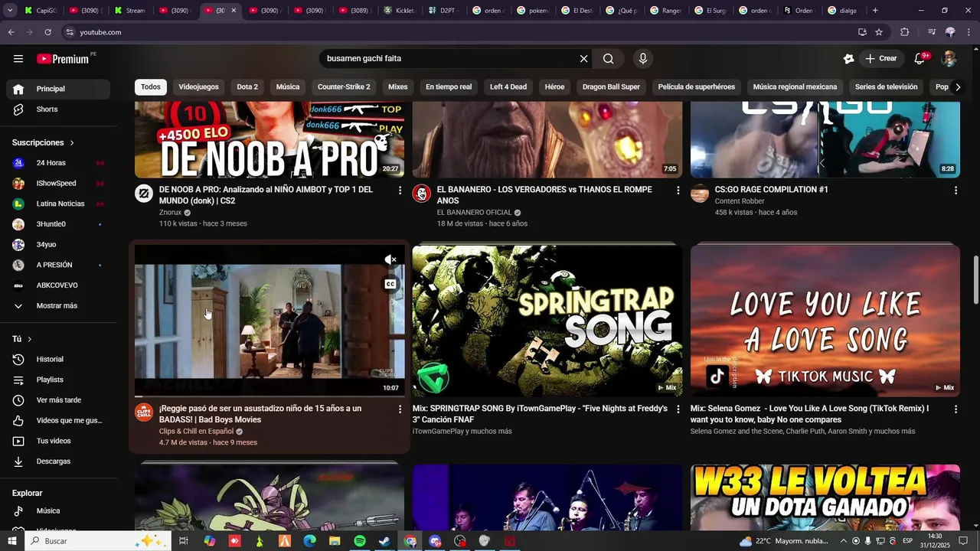
Task: Open Spotify from the taskbar
Action: 360,541
